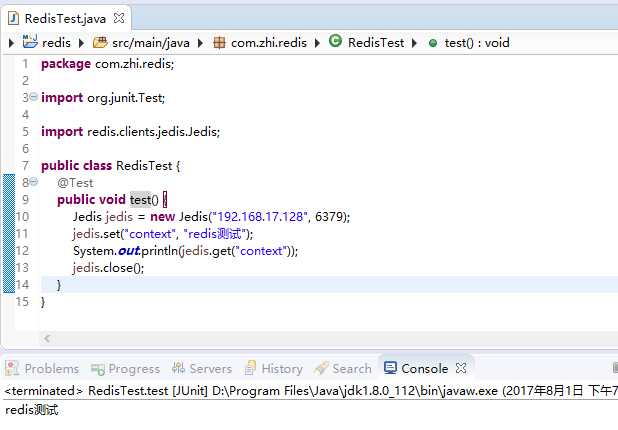Click the @Test annotation
The image size is (618, 430).
coord(75,183)
